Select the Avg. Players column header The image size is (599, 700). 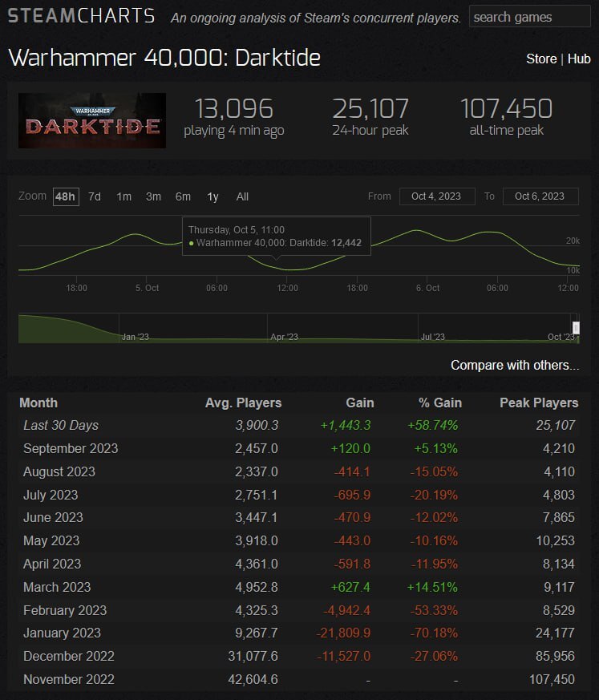click(x=243, y=403)
